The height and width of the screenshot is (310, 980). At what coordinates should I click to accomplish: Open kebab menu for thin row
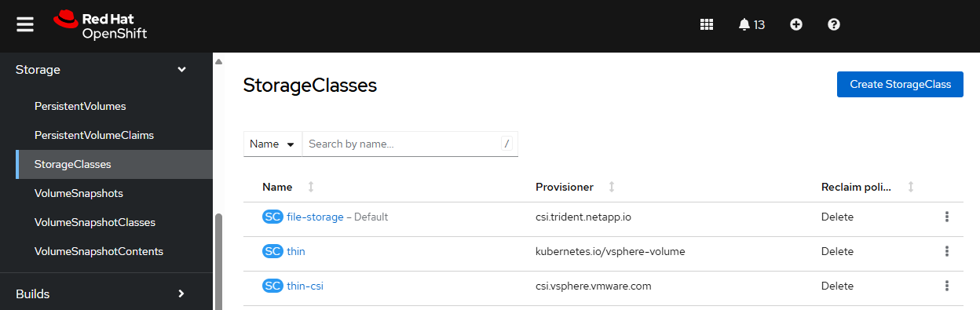pos(947,251)
